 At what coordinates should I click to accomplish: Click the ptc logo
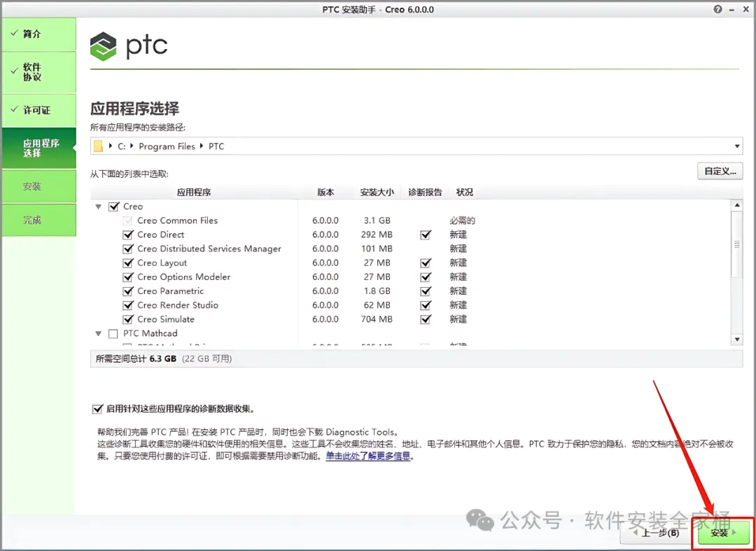coord(129,46)
